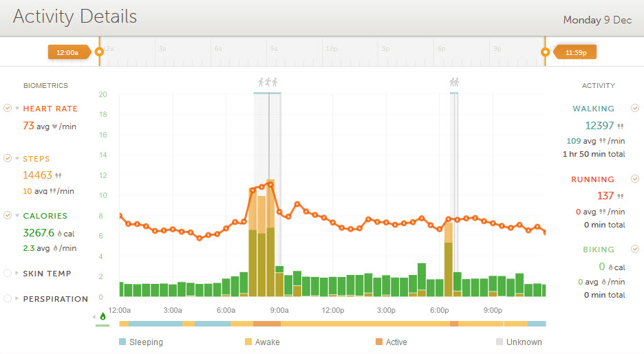The width and height of the screenshot is (644, 354).
Task: Expand the Perspiration section arrow
Action: coord(17,299)
